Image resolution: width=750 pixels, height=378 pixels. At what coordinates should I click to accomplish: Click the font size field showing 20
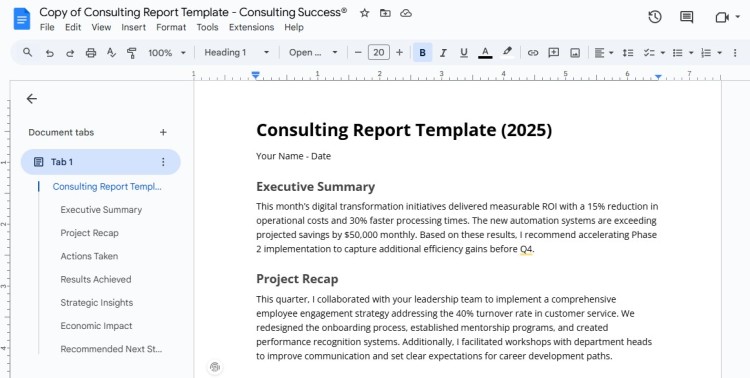[x=379, y=52]
